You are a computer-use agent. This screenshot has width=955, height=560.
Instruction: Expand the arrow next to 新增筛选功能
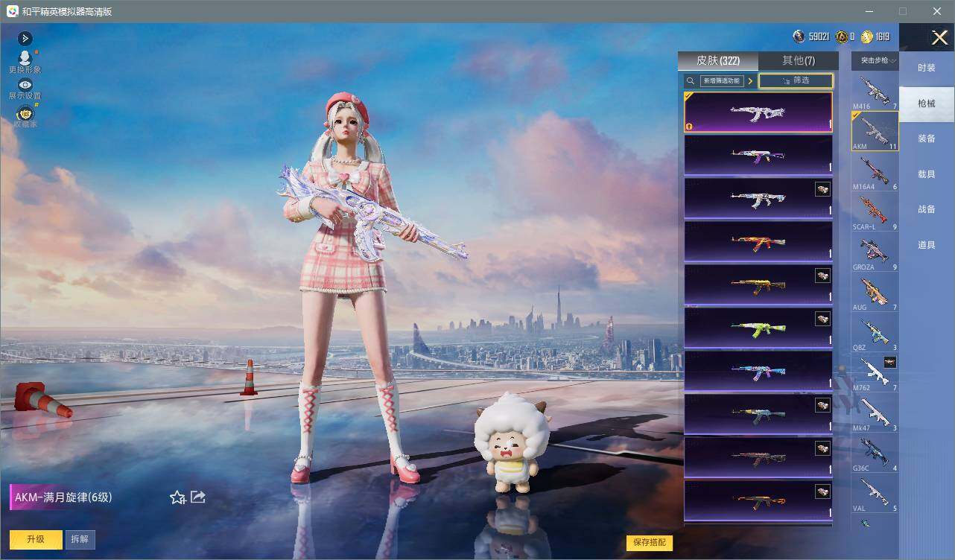click(x=750, y=80)
